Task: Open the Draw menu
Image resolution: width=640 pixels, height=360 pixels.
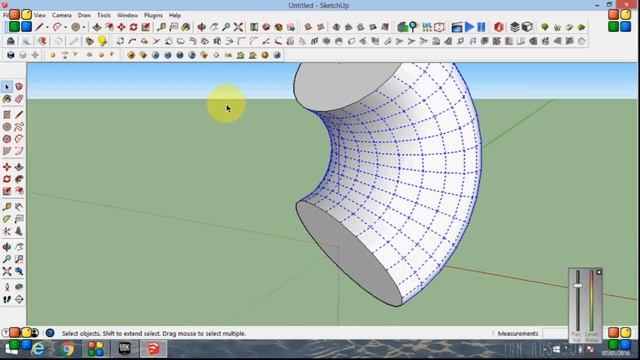Action: pos(84,15)
